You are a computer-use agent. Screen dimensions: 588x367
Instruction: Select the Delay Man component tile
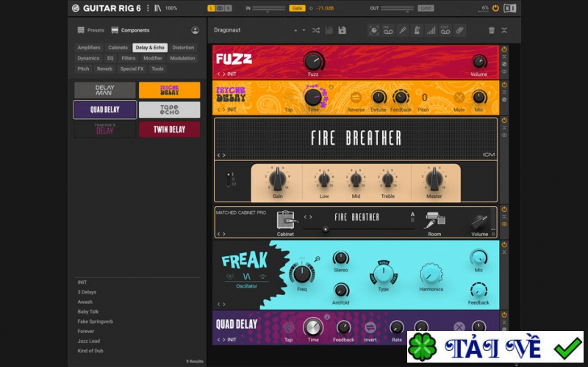(105, 90)
